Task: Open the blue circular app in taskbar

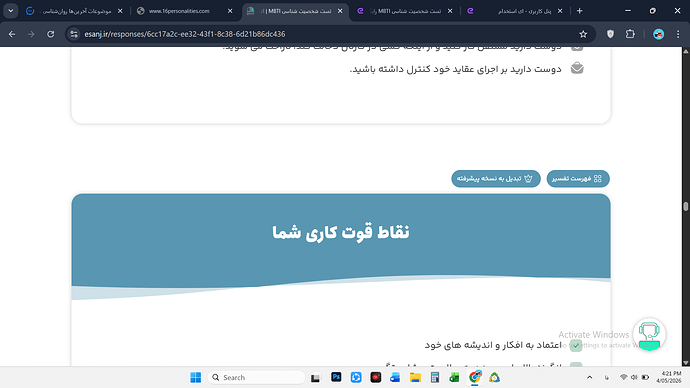Action: (x=356, y=377)
